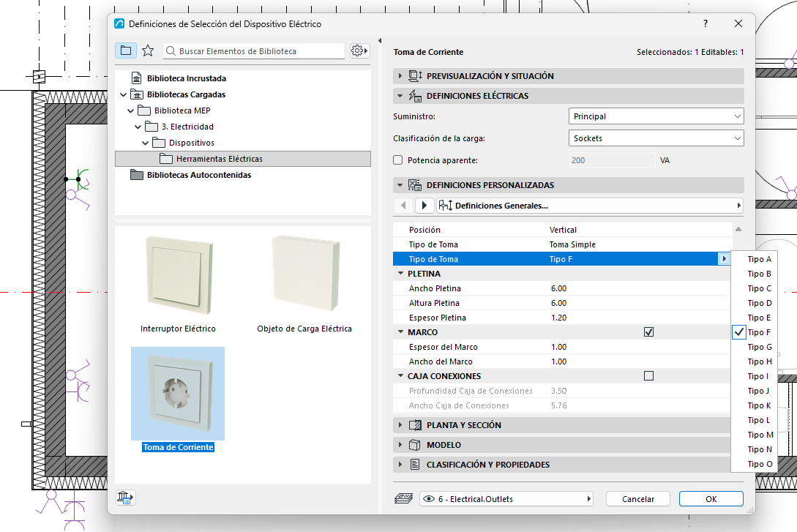Open favorites star icon
The width and height of the screenshot is (797, 532).
(x=148, y=50)
